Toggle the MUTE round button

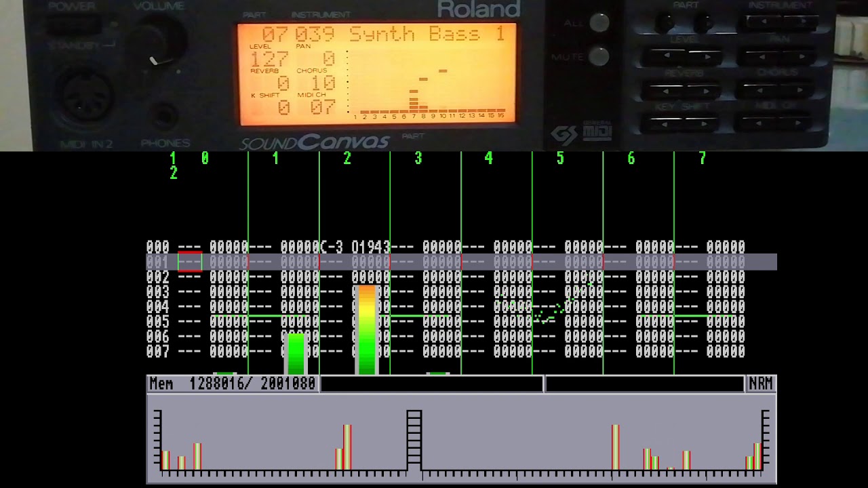tap(598, 56)
